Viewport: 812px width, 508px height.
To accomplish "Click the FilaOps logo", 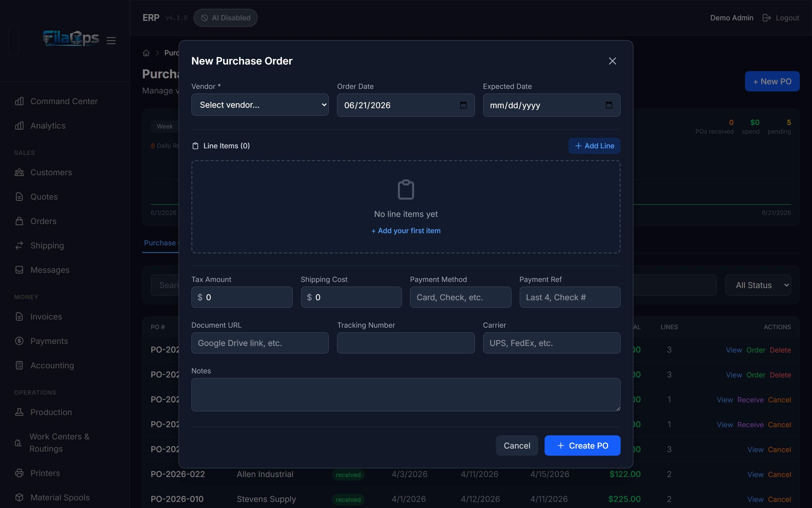I will pos(71,38).
